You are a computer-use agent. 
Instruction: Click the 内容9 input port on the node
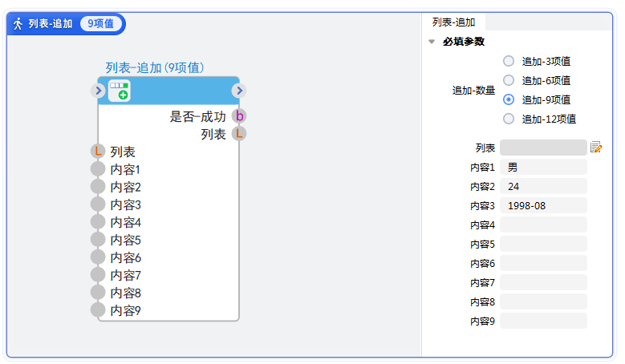click(98, 309)
